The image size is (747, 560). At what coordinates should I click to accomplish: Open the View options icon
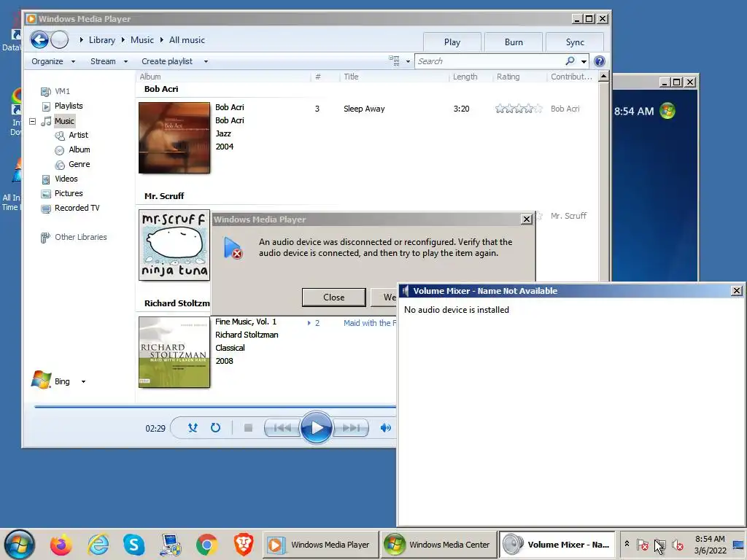[394, 61]
